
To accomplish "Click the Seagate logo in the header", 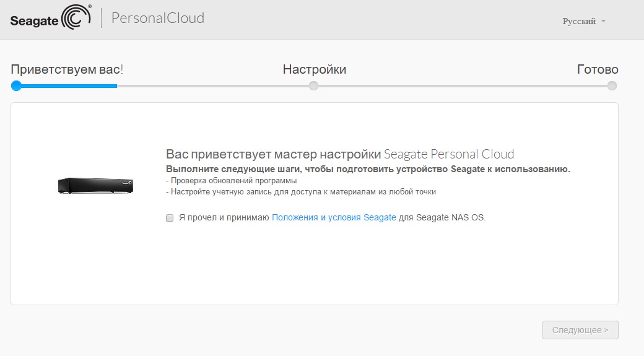I will click(51, 17).
